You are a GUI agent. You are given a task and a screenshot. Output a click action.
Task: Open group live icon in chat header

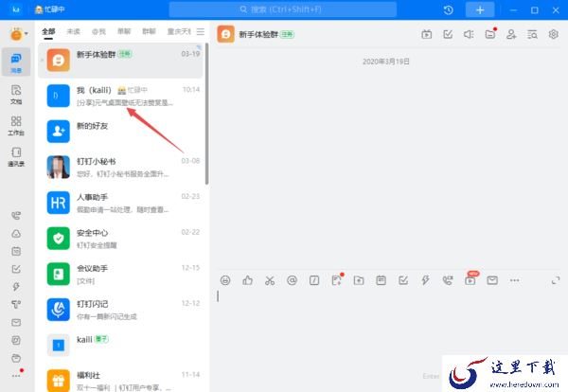click(x=426, y=34)
